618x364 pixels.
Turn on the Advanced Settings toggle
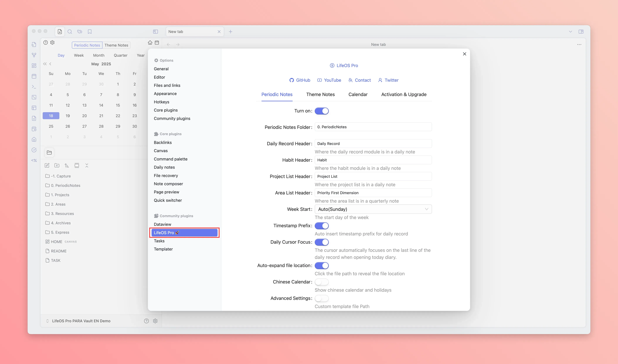(322, 298)
